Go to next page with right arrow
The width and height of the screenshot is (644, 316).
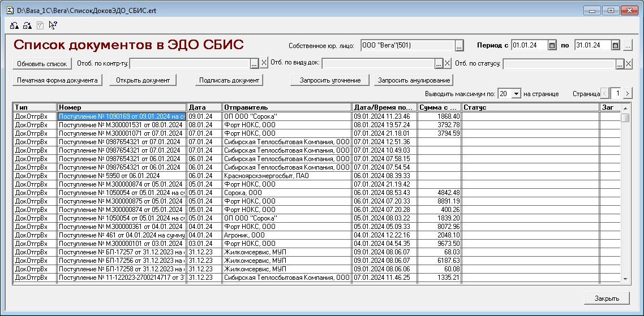[628, 94]
